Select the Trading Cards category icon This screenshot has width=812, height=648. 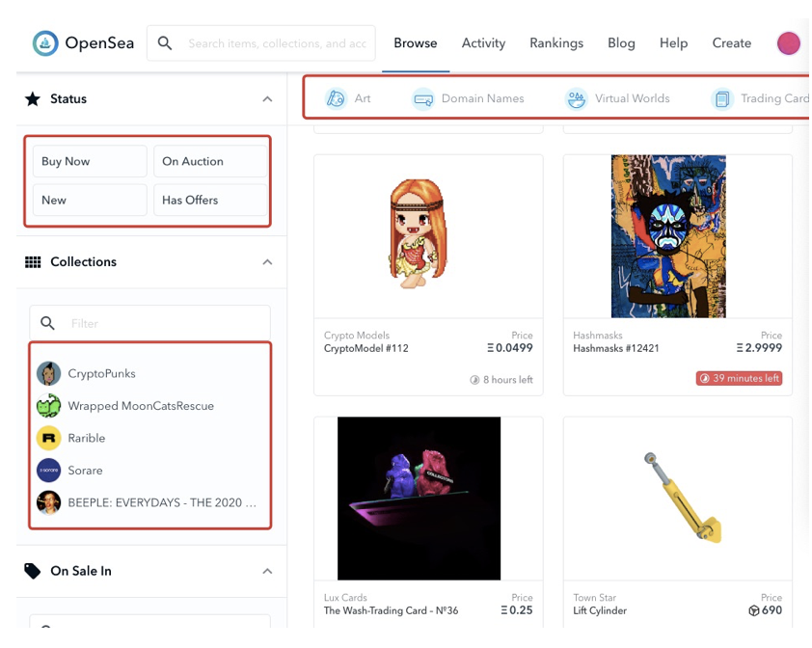click(722, 98)
